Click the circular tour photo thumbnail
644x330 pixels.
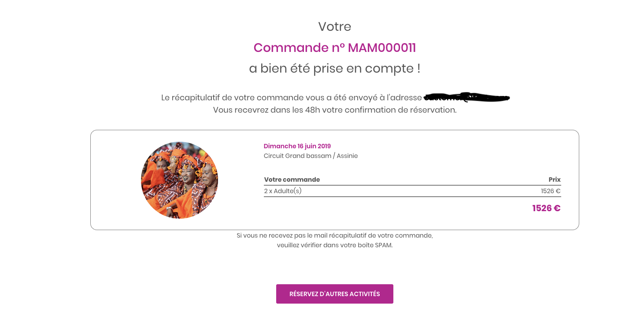[179, 180]
